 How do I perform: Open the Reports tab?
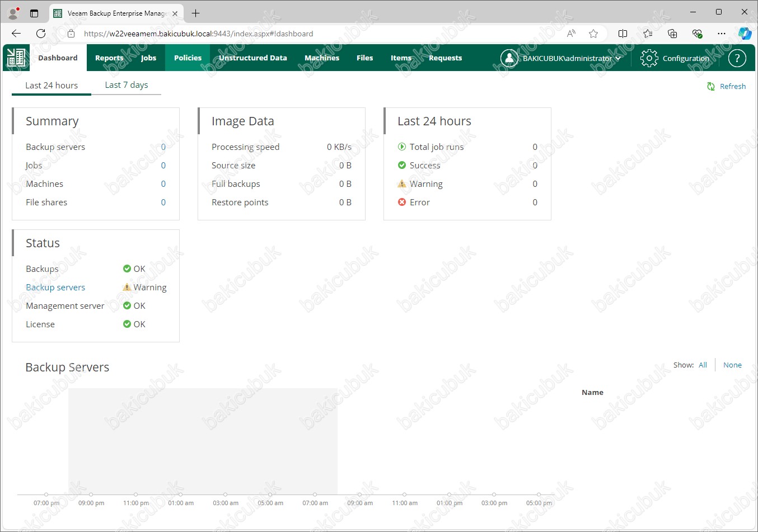109,58
